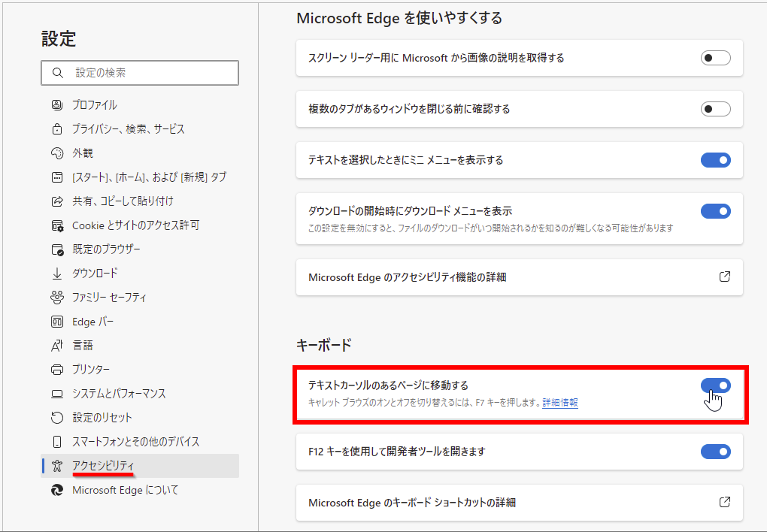Image resolution: width=767 pixels, height=532 pixels.
Task: Click the profile icon beside プロファイル
Action: [x=57, y=104]
